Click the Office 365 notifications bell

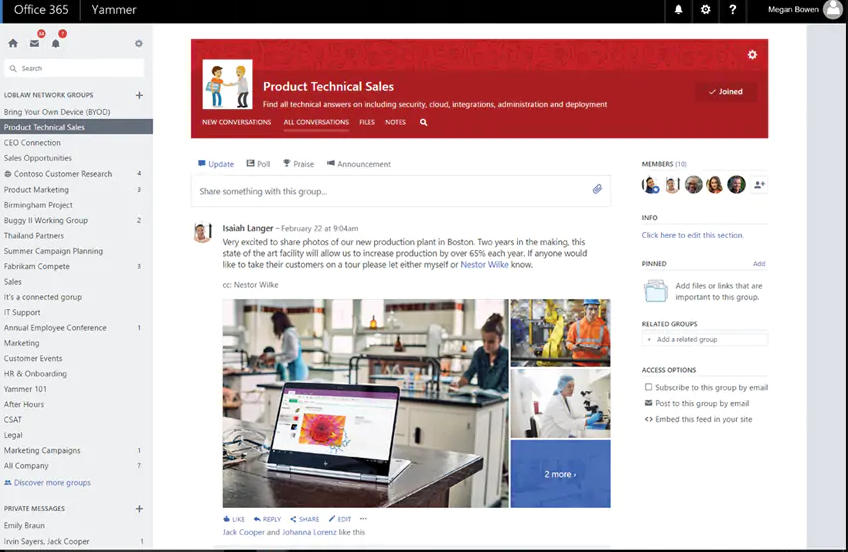tap(678, 10)
